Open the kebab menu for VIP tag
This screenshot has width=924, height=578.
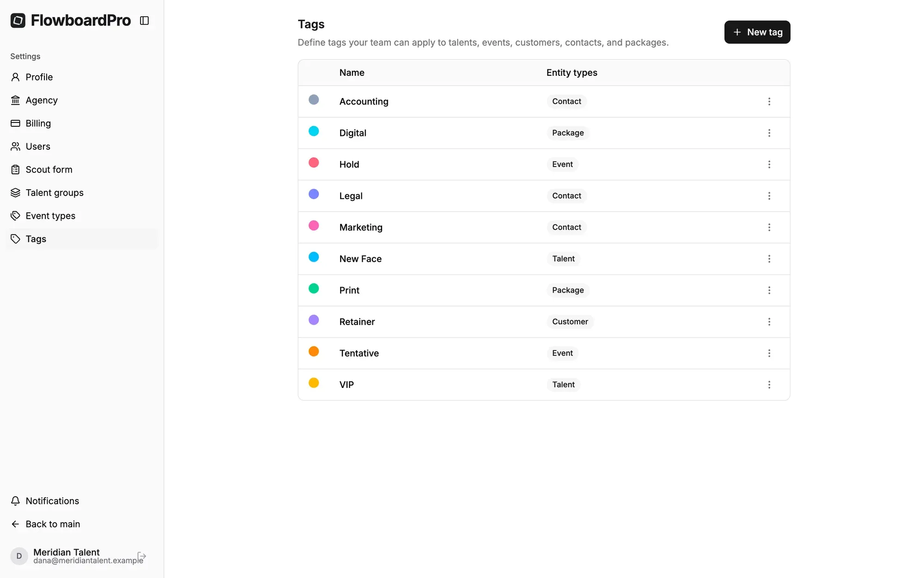click(769, 384)
